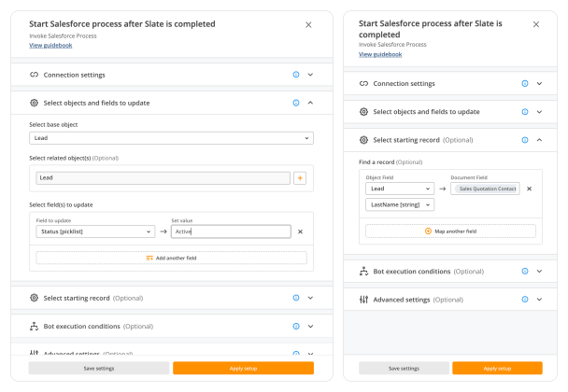
Task: Click Advanced settings sliders icon in right panel
Action: 363,300
